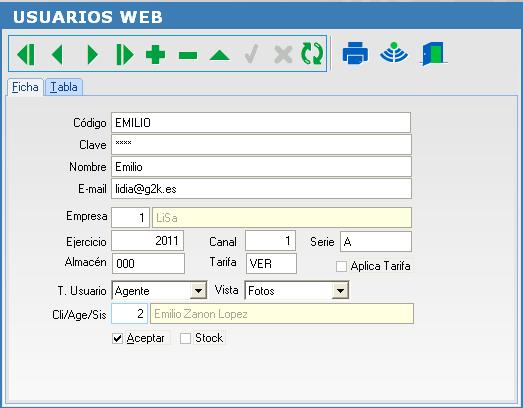Expand the Vista dropdown showing Fotos
523x408 pixels.
(x=340, y=291)
